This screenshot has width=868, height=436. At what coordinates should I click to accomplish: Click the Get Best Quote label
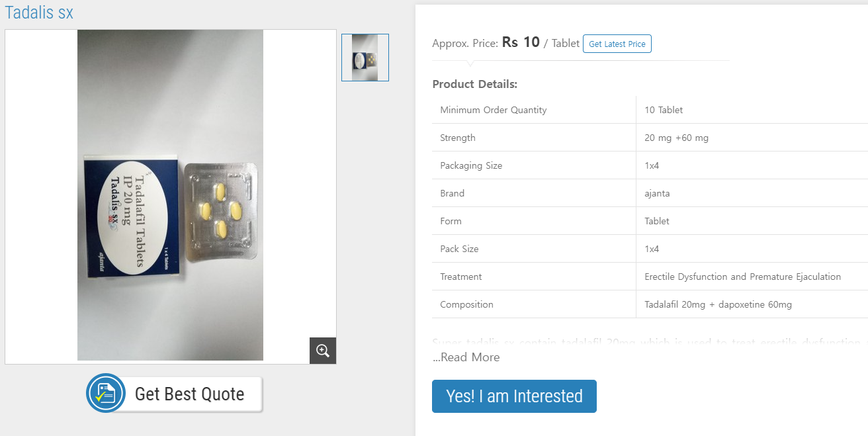click(x=189, y=394)
